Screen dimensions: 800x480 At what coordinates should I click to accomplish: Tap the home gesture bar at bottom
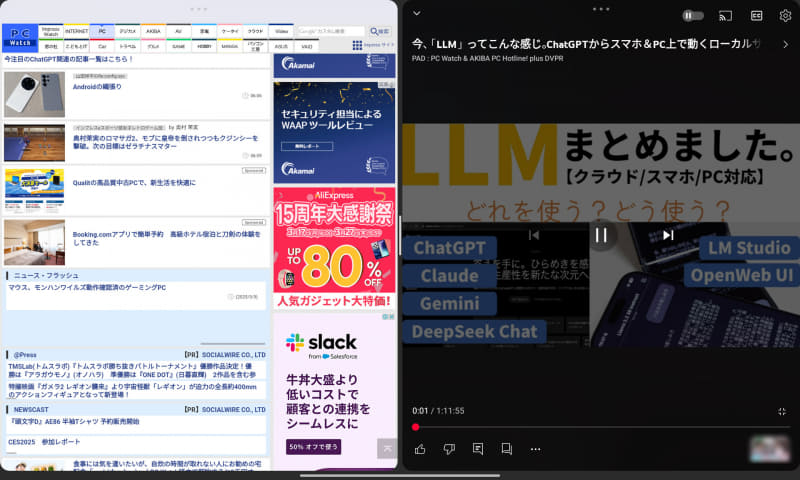pyautogui.click(x=399, y=476)
